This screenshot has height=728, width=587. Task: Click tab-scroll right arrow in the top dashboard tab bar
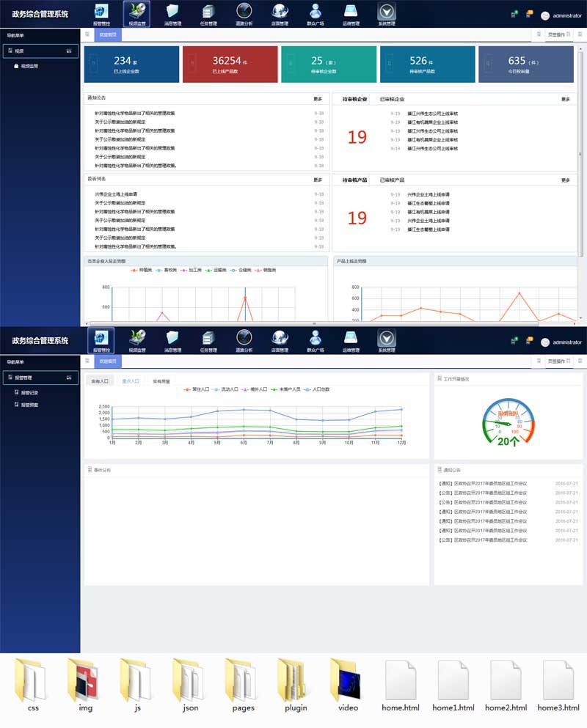[x=539, y=34]
